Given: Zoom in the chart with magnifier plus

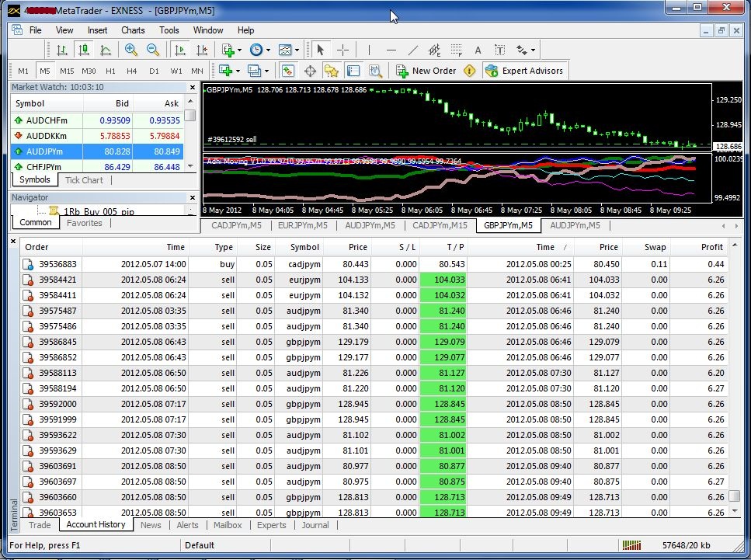Looking at the screenshot, I should [130, 50].
